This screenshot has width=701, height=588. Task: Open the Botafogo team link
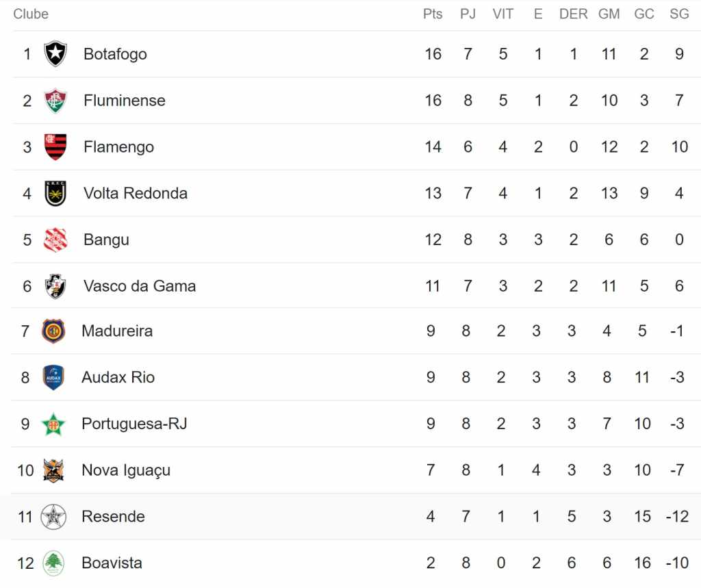(x=115, y=54)
